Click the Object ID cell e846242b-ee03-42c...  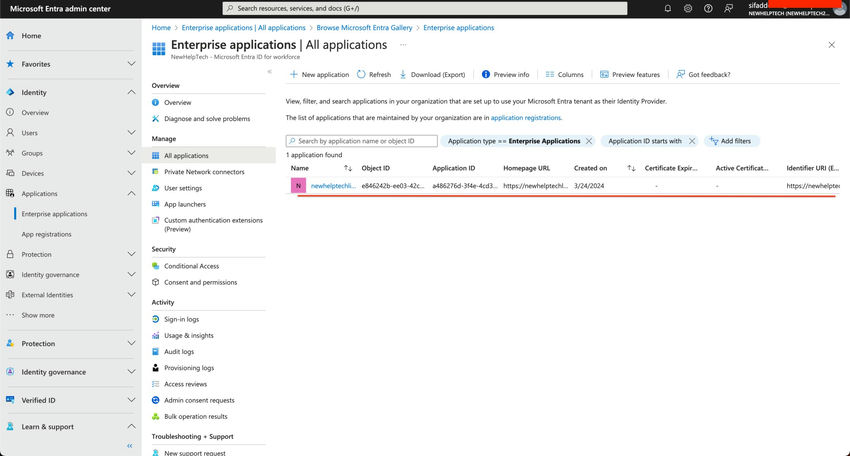click(x=393, y=185)
